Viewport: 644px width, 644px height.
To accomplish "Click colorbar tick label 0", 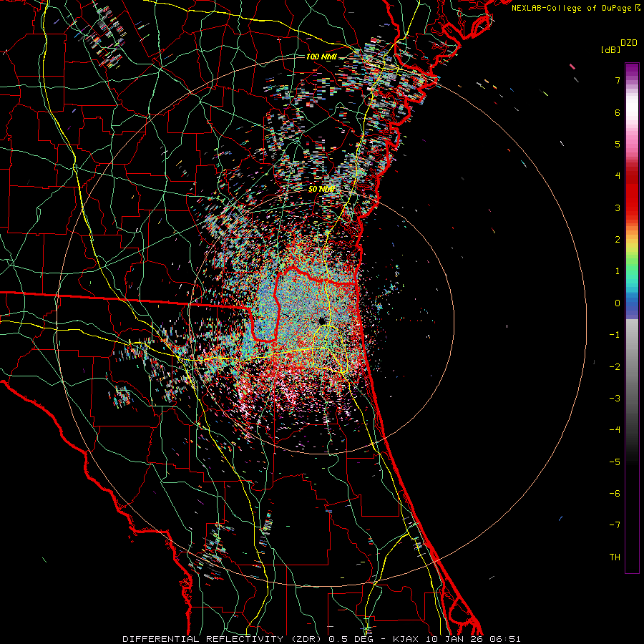I will click(x=618, y=303).
